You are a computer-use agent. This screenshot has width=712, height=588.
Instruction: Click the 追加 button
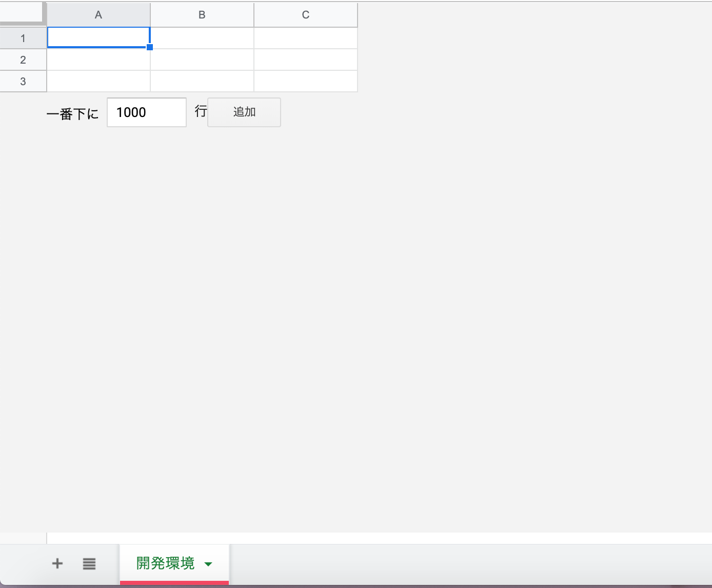point(244,112)
